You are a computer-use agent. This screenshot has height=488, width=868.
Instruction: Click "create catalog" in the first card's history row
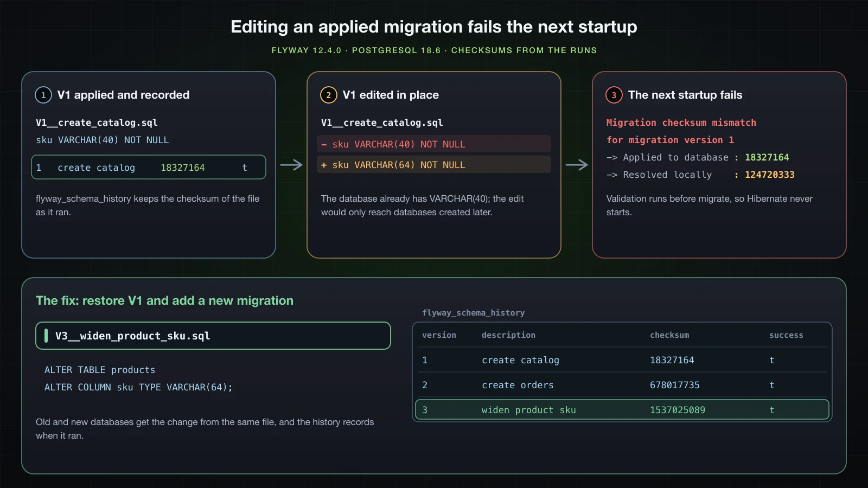click(x=96, y=168)
